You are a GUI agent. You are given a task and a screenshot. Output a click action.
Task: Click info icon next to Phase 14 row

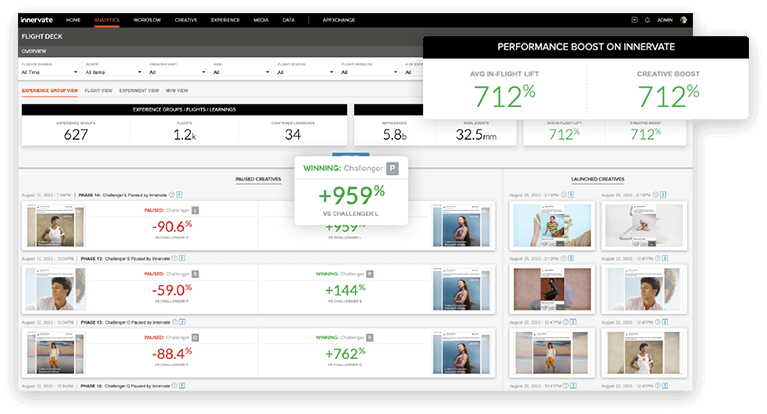[172, 194]
